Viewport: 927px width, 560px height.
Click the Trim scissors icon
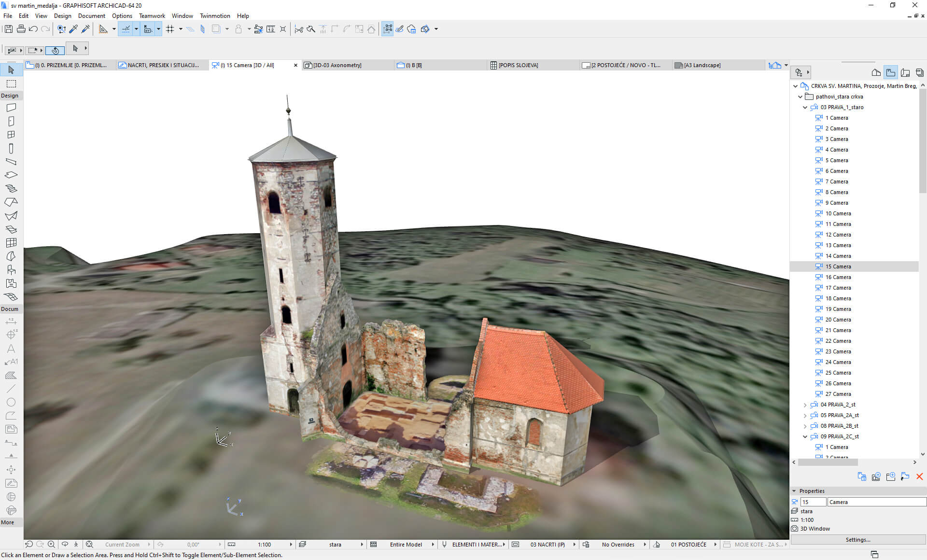tap(299, 29)
